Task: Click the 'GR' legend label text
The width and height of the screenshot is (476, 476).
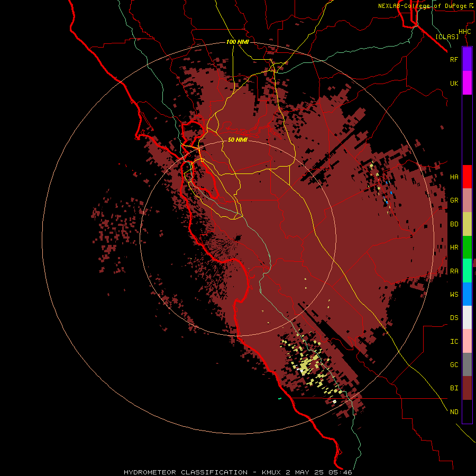Action: click(454, 200)
